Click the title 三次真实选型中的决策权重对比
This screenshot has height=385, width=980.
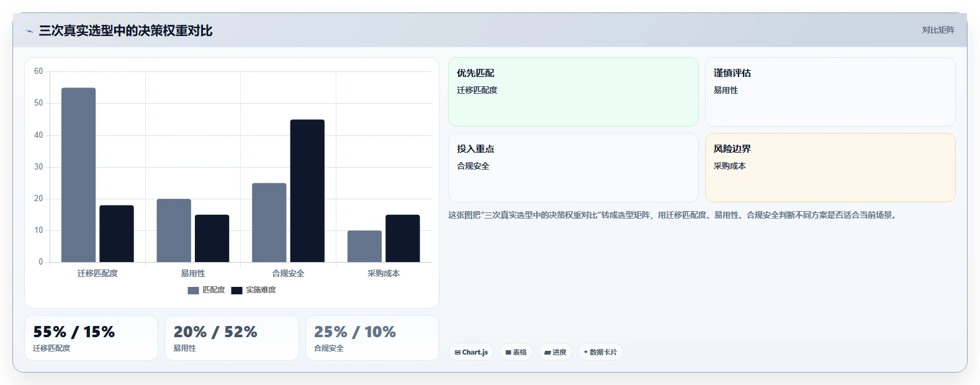click(125, 30)
